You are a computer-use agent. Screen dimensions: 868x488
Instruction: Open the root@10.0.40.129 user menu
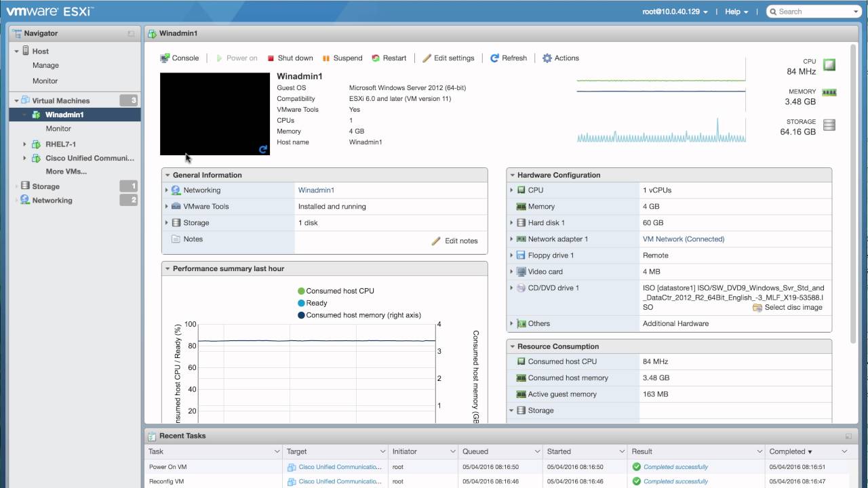point(675,12)
